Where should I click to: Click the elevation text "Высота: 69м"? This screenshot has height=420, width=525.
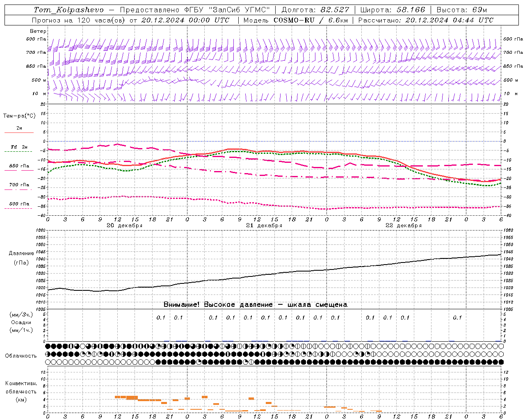tap(461, 10)
